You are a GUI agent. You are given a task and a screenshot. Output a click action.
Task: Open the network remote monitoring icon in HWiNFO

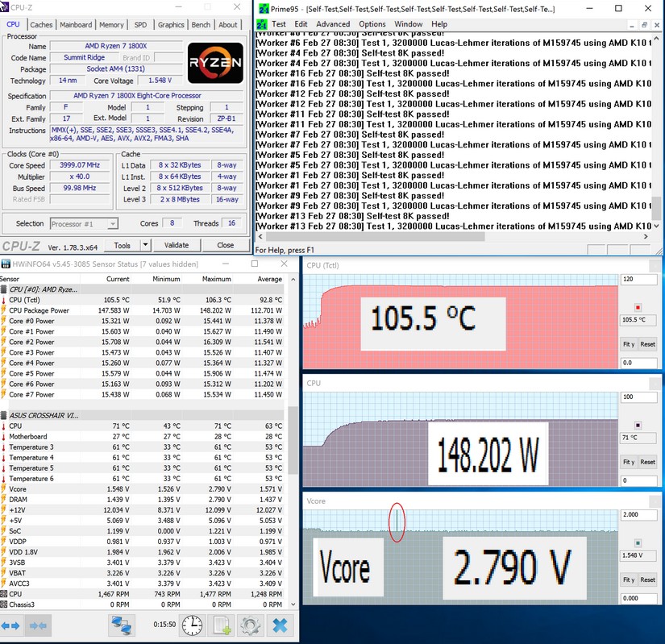coord(122,625)
